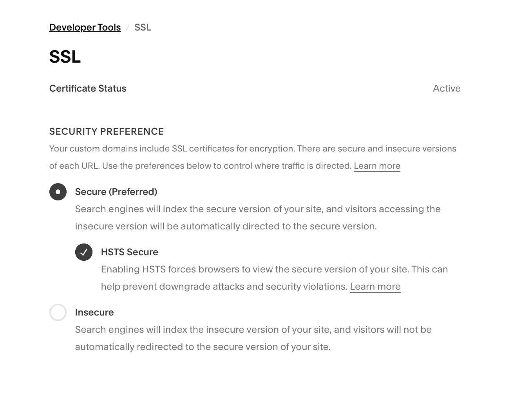This screenshot has height=404, width=532.
Task: Click the SECURITY PREFERENCE section heading
Action: (107, 132)
